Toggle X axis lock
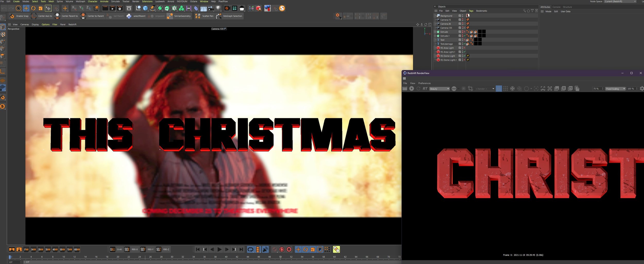The height and width of the screenshot is (264, 644). 74,8
